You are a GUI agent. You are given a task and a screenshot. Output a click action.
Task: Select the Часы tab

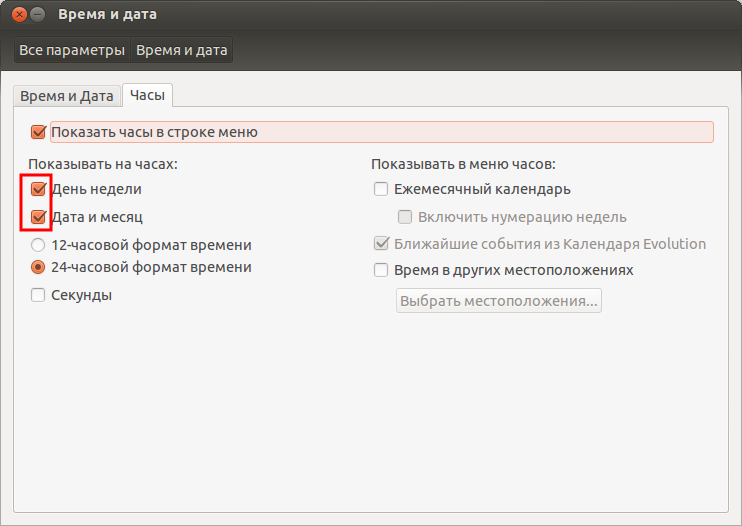click(x=149, y=96)
